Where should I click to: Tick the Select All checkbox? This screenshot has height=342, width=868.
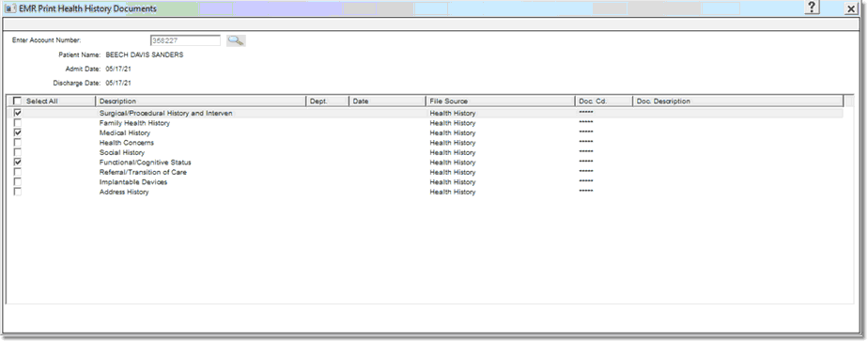[18, 101]
